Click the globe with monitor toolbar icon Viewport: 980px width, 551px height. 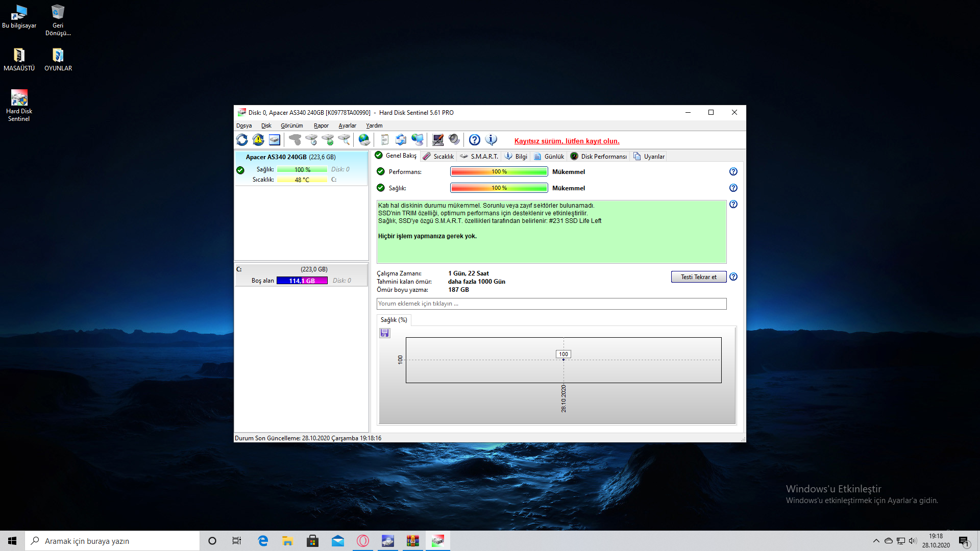click(418, 140)
